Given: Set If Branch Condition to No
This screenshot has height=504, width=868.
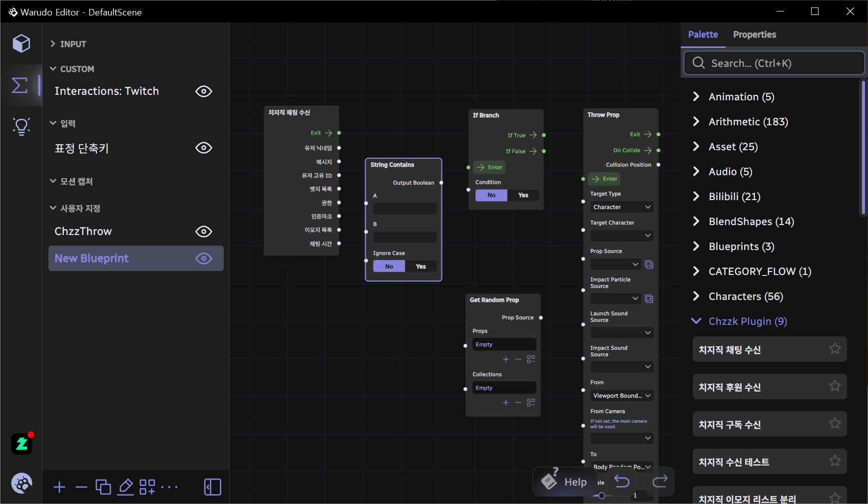Looking at the screenshot, I should [x=491, y=195].
